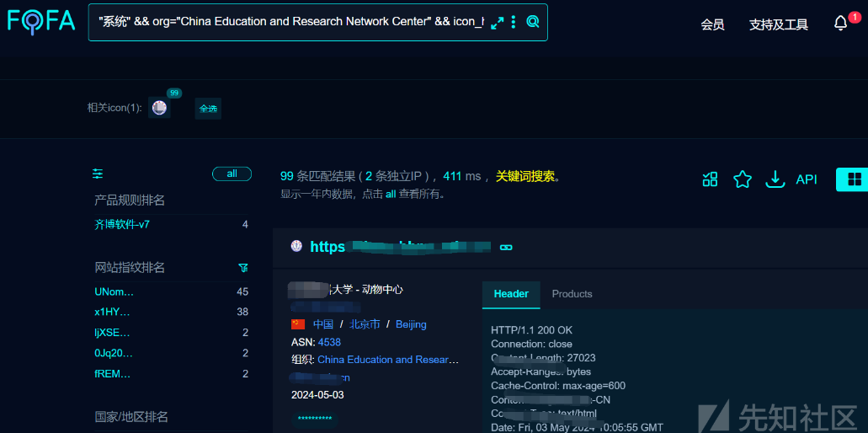
Task: Select the Cache-Control: max-age=600 line
Action: click(x=558, y=386)
